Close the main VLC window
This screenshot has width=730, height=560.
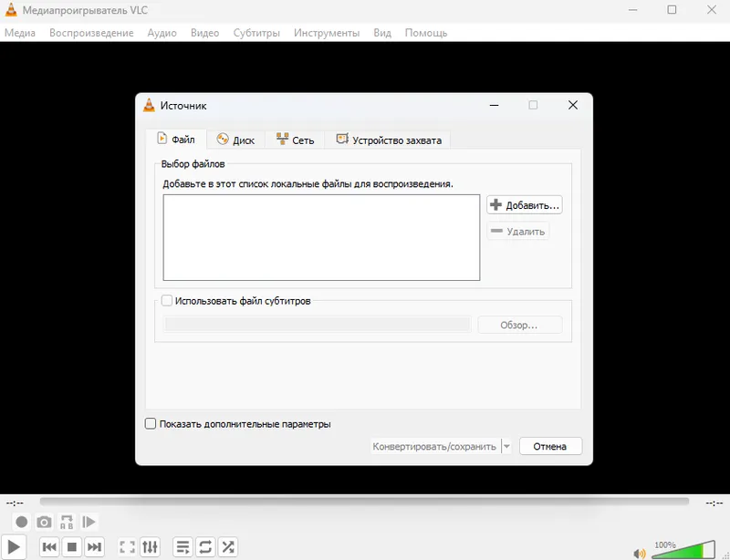click(712, 10)
